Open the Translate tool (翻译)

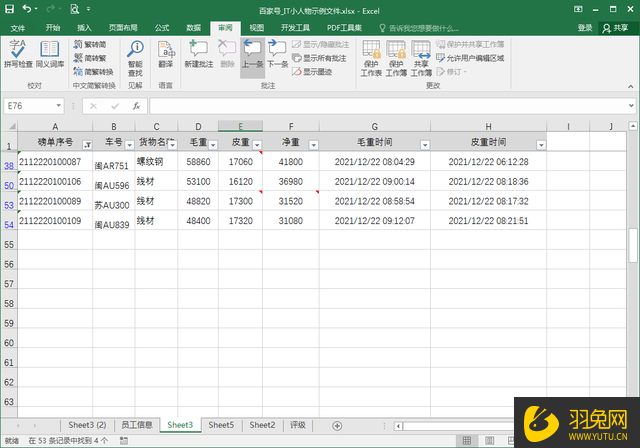[x=166, y=54]
